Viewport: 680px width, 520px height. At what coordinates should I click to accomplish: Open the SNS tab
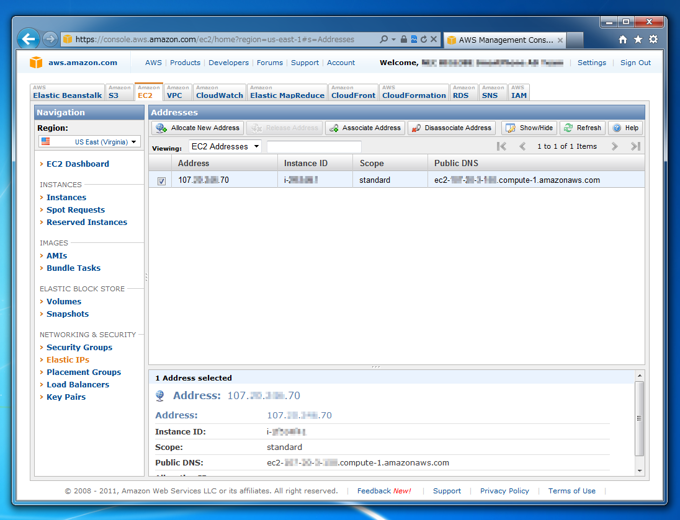(x=493, y=92)
